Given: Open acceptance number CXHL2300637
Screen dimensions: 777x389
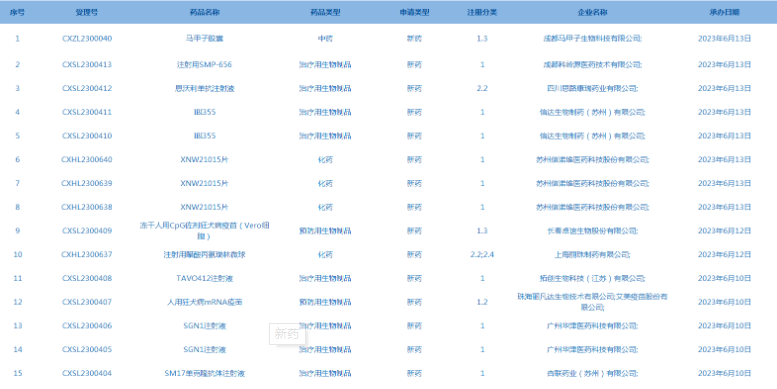Looking at the screenshot, I should (87, 255).
